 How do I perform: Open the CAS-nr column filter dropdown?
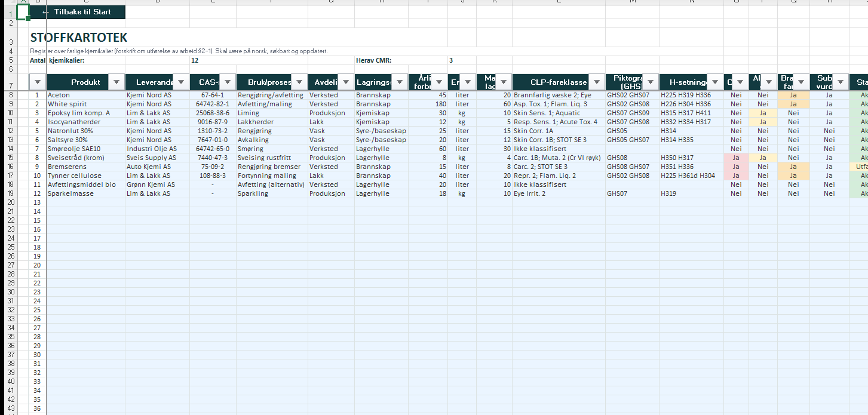coord(228,82)
